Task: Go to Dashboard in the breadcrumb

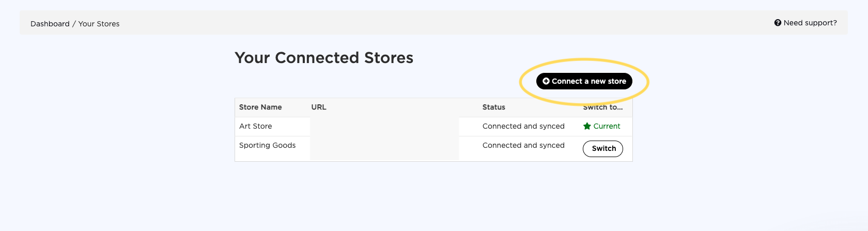Action: pyautogui.click(x=50, y=24)
